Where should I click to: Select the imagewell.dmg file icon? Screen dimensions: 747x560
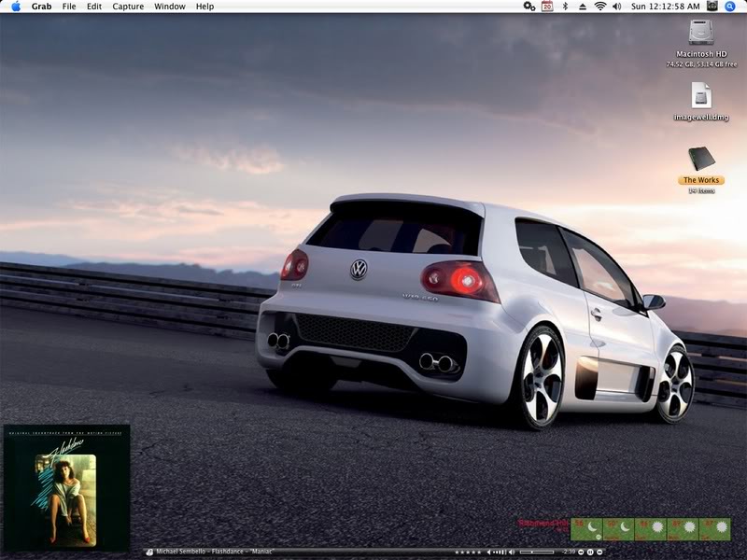click(701, 95)
